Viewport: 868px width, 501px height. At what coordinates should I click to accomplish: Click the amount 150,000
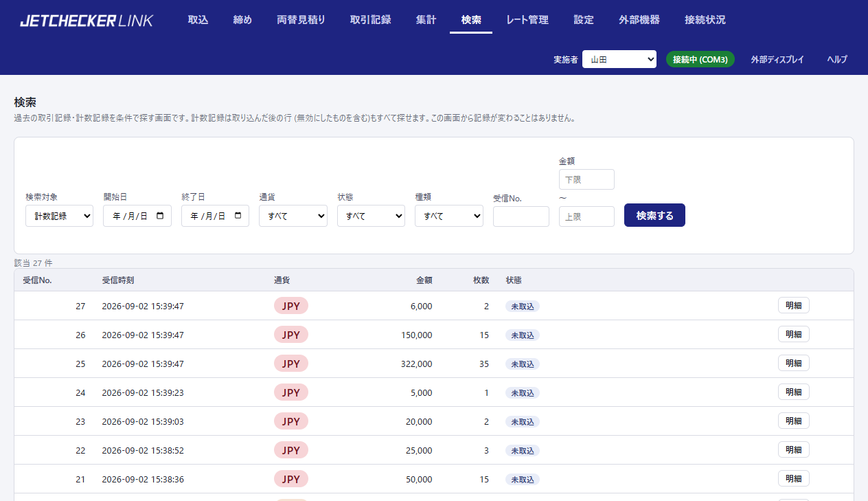[417, 335]
